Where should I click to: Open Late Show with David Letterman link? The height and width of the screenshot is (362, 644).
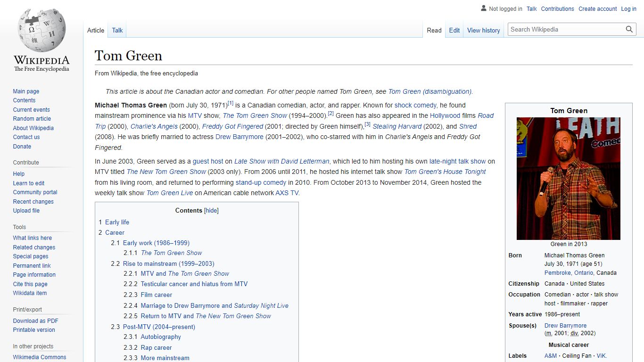282,161
